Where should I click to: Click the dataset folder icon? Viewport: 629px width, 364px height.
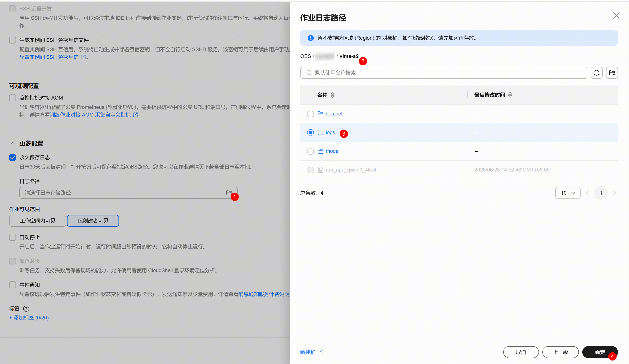point(320,114)
